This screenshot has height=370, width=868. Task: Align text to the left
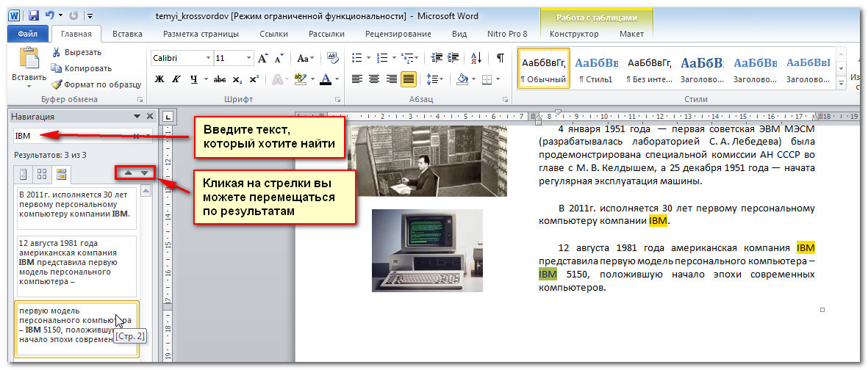click(x=357, y=79)
